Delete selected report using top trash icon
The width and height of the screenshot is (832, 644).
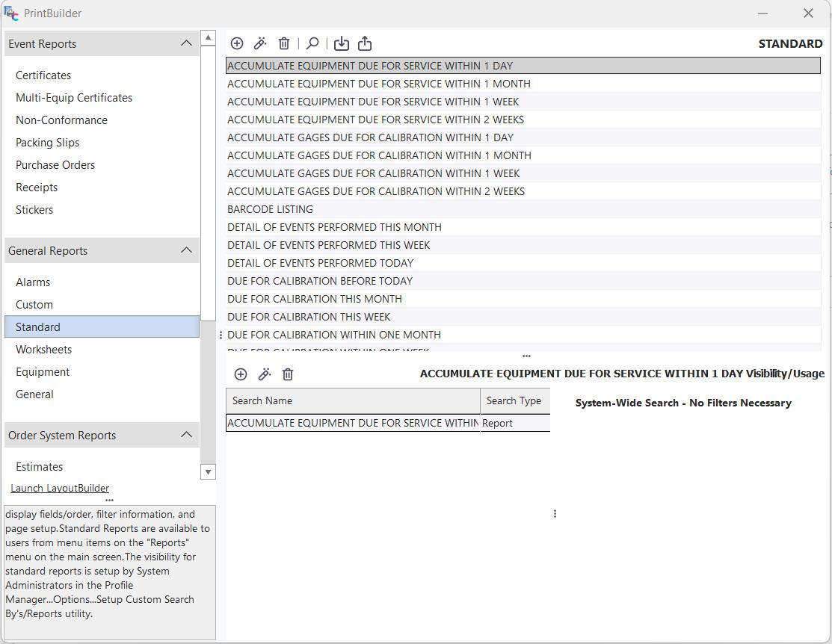point(284,44)
